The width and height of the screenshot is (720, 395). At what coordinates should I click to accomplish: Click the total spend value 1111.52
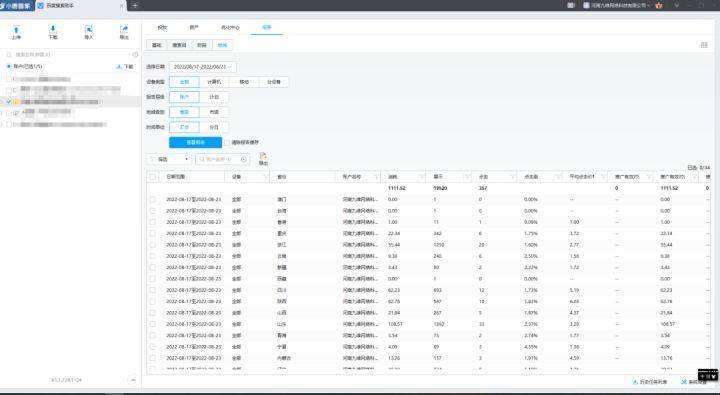point(397,188)
